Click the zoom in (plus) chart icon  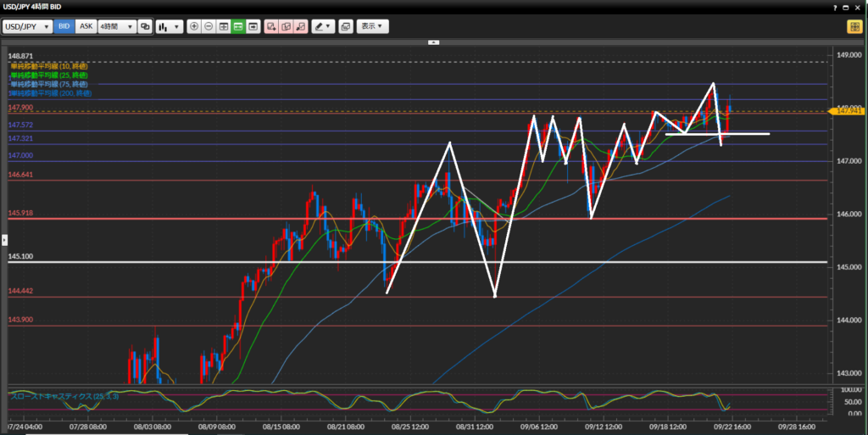point(194,26)
